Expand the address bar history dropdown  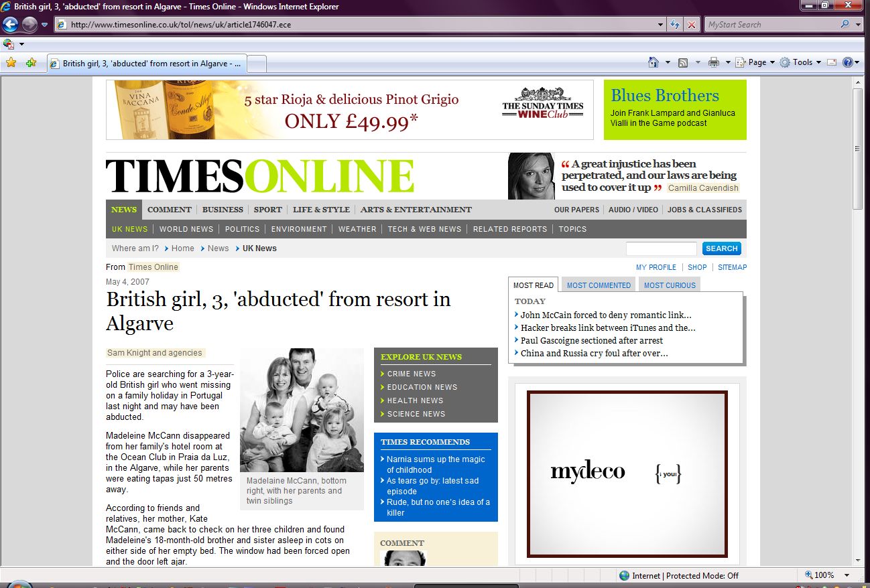coord(661,25)
